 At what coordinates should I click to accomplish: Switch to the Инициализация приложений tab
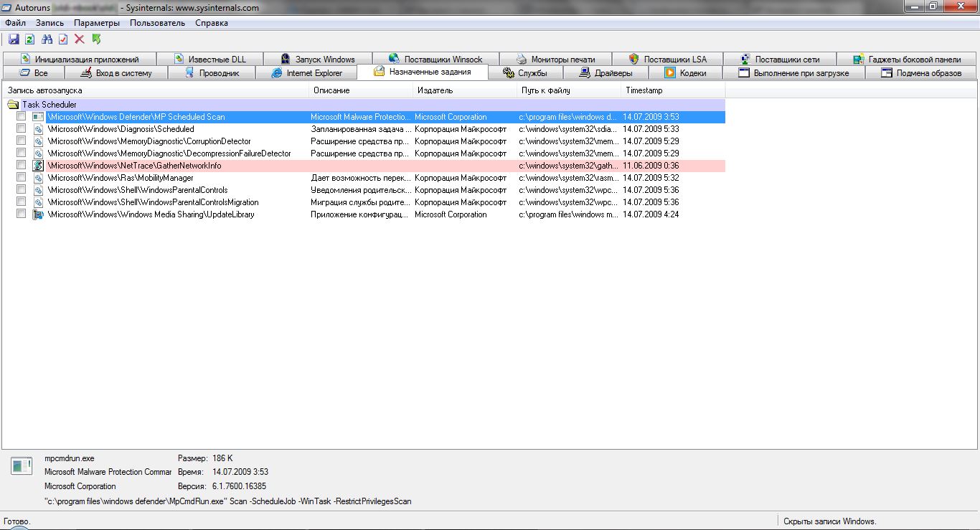pyautogui.click(x=79, y=59)
